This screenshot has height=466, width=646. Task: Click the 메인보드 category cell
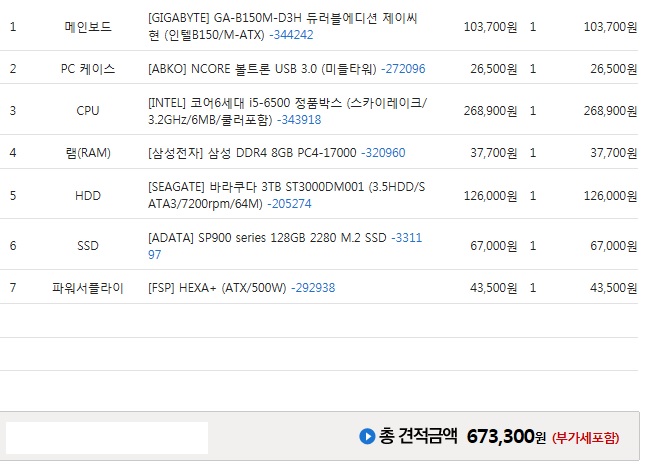88,27
